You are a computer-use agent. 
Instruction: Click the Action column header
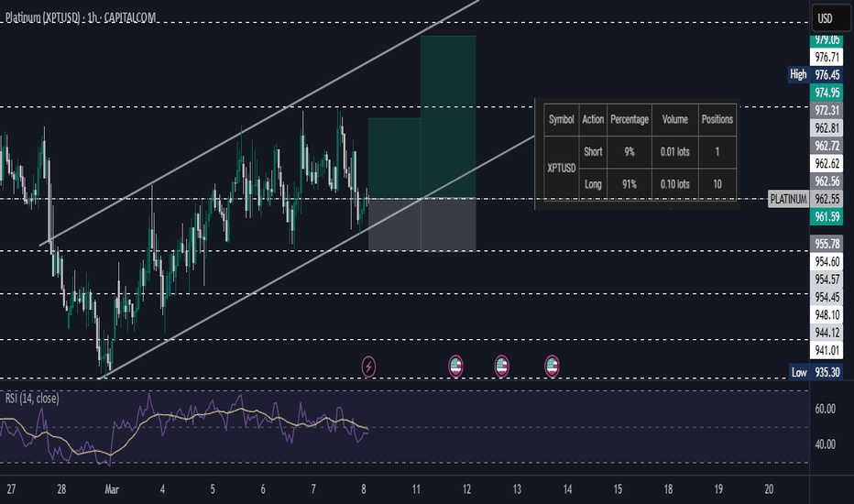point(593,119)
